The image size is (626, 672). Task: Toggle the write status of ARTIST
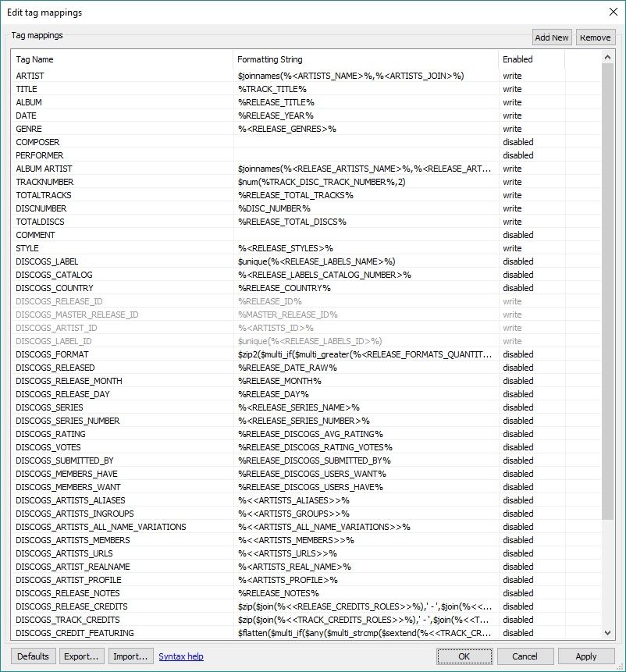point(512,76)
